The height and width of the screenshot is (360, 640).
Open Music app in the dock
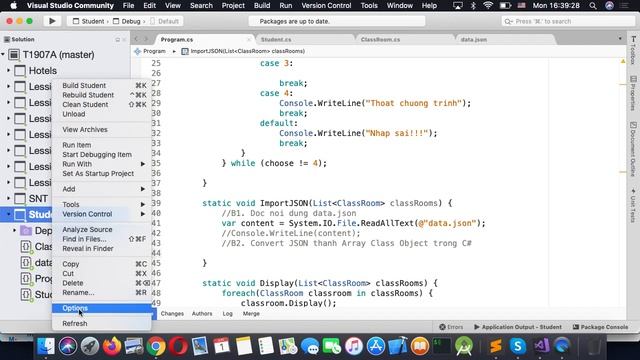(x=354, y=346)
